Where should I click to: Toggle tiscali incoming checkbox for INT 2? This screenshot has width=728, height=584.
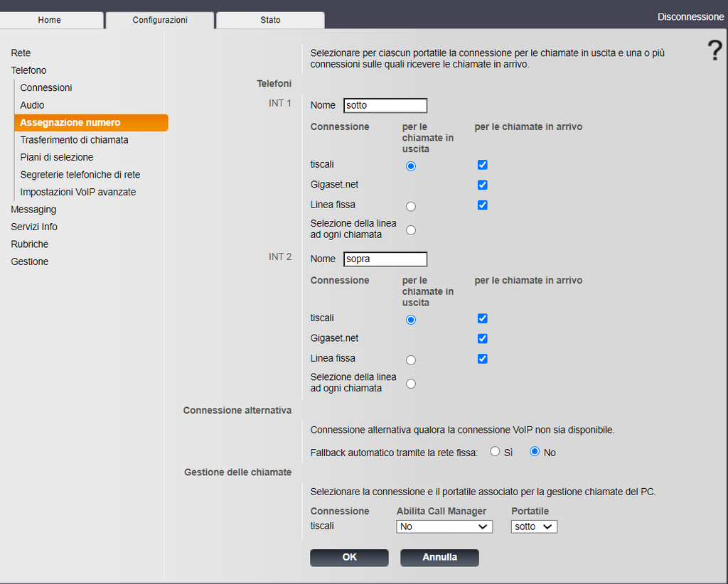(x=483, y=318)
